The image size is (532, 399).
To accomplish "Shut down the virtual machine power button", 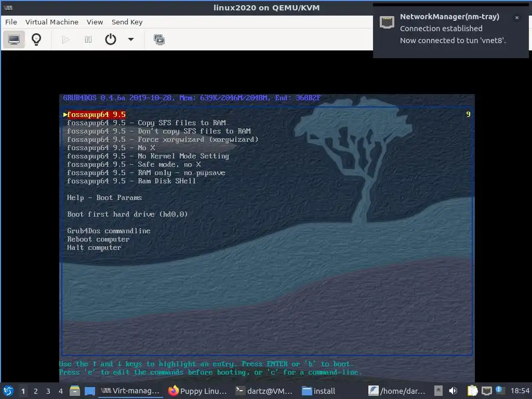I will coord(111,39).
